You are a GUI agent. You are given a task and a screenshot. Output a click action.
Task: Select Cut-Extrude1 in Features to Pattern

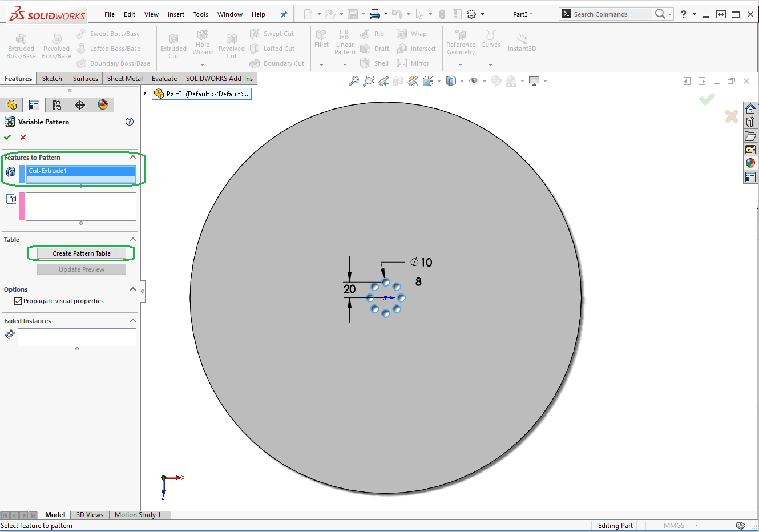(80, 171)
